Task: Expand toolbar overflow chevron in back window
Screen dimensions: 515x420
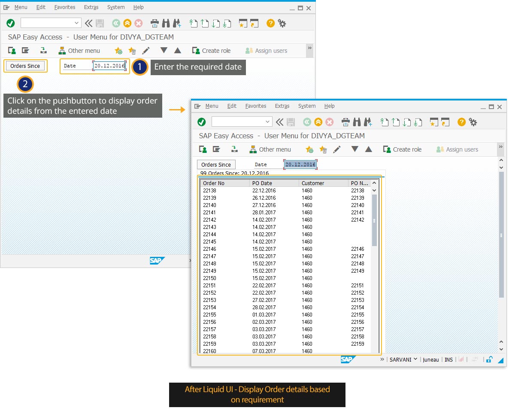Action: click(x=310, y=49)
